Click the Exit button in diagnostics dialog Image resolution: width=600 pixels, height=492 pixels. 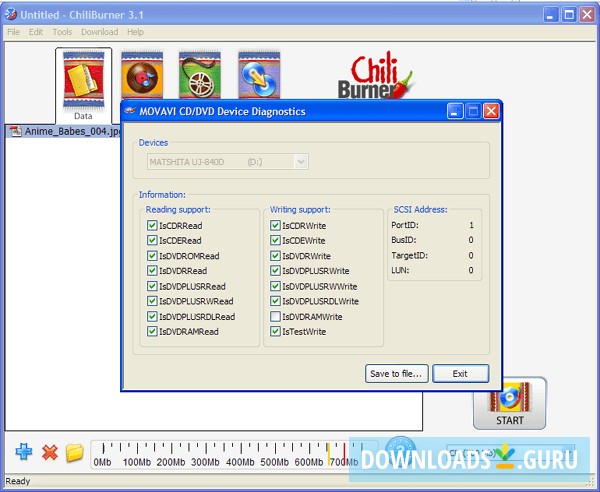460,373
